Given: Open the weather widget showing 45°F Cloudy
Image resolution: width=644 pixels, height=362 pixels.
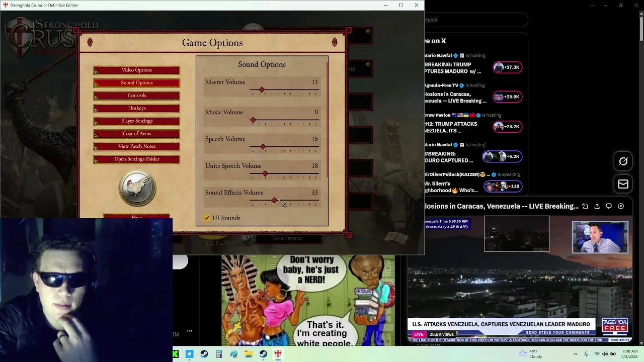Looking at the screenshot, I should 531,354.
